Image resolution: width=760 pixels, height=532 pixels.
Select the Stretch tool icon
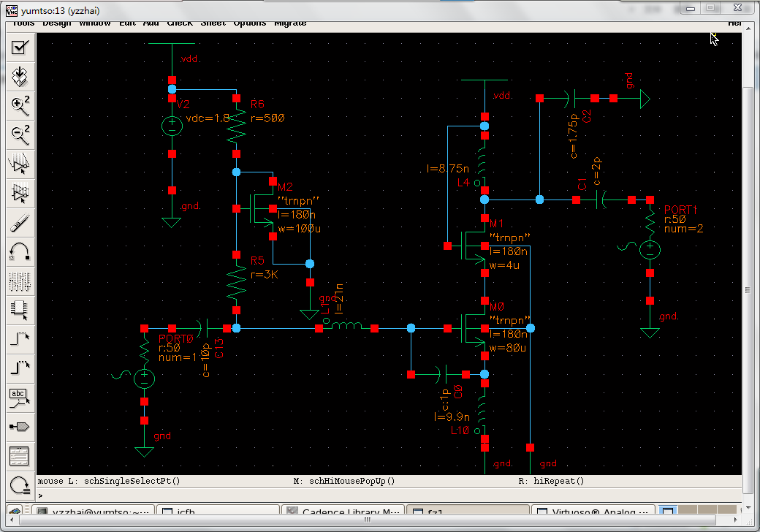click(20, 164)
